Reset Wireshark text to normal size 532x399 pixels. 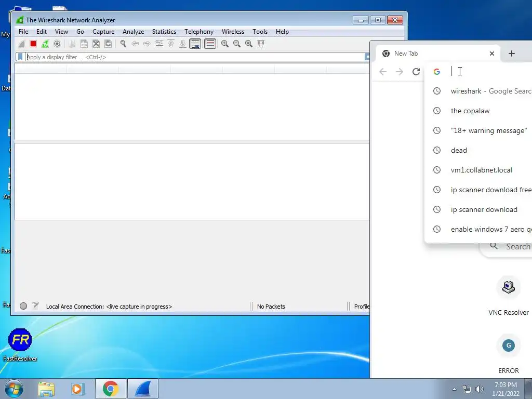point(249,44)
